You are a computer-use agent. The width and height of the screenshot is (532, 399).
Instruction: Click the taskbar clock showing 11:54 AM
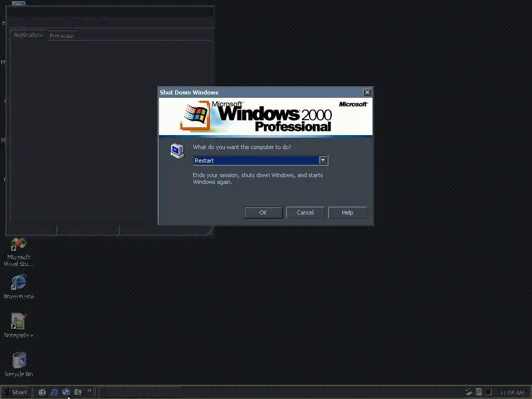[512, 393]
